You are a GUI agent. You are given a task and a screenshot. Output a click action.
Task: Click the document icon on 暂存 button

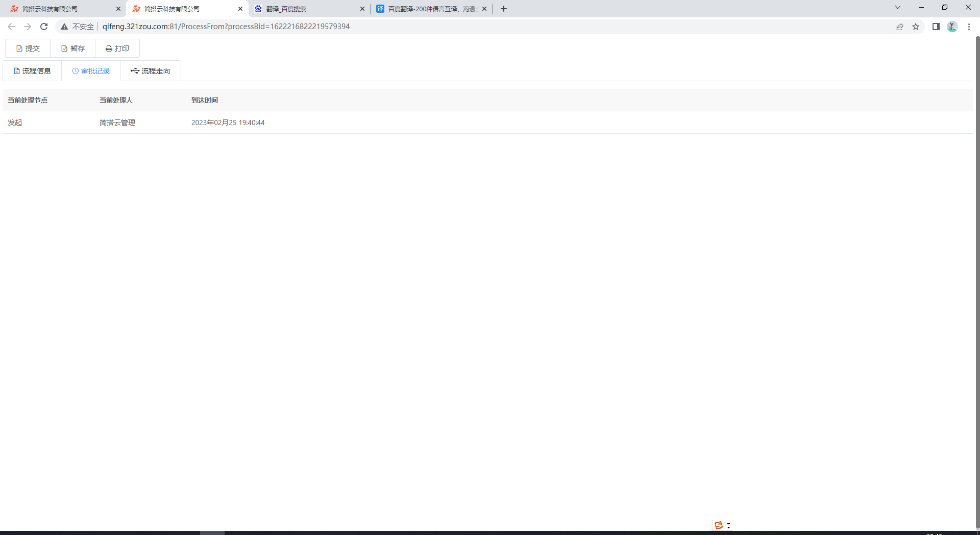(64, 48)
